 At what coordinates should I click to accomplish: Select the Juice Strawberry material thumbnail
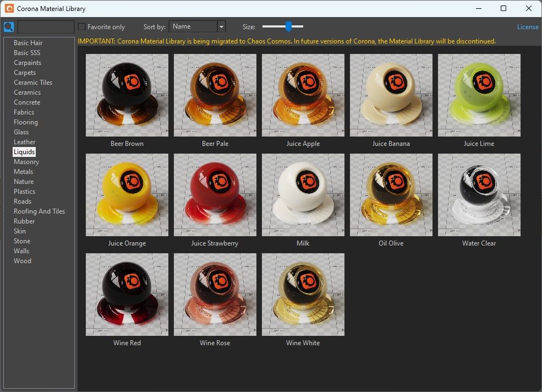215,195
